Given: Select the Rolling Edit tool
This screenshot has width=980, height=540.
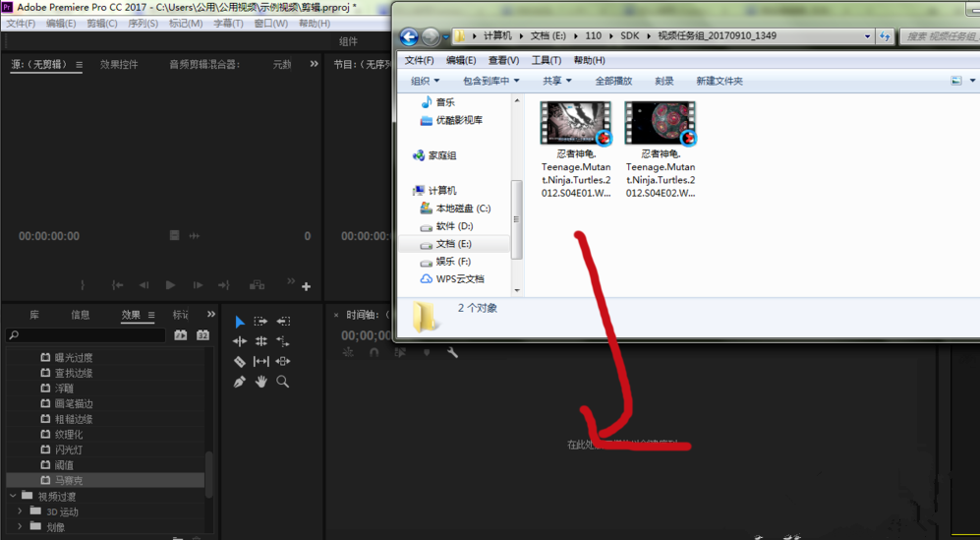Looking at the screenshot, I should tap(260, 341).
